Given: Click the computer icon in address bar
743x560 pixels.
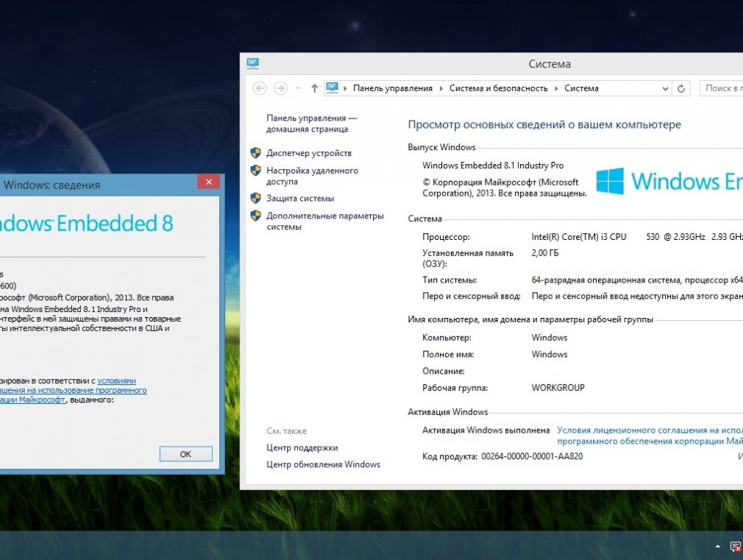Looking at the screenshot, I should pyautogui.click(x=333, y=88).
